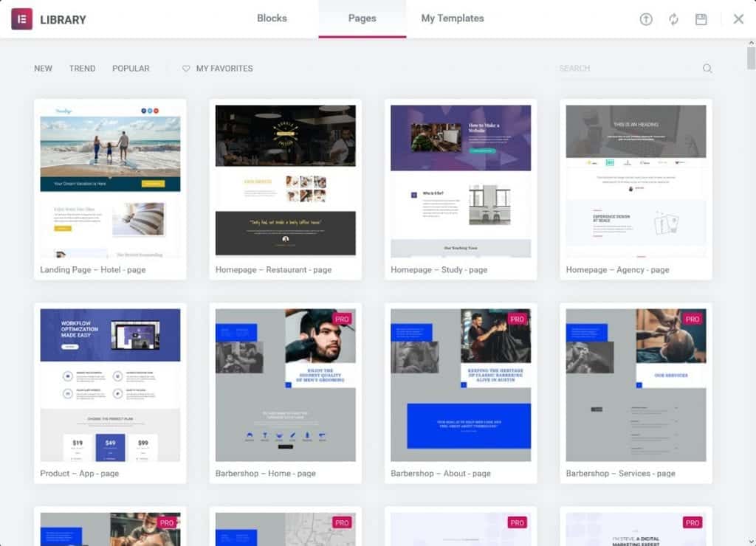Open Homepage Agency template thumbnail
Screen dimensions: 756x546
click(x=636, y=182)
